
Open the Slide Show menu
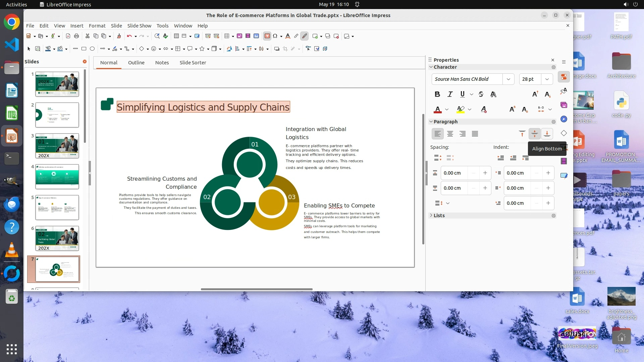139,25
